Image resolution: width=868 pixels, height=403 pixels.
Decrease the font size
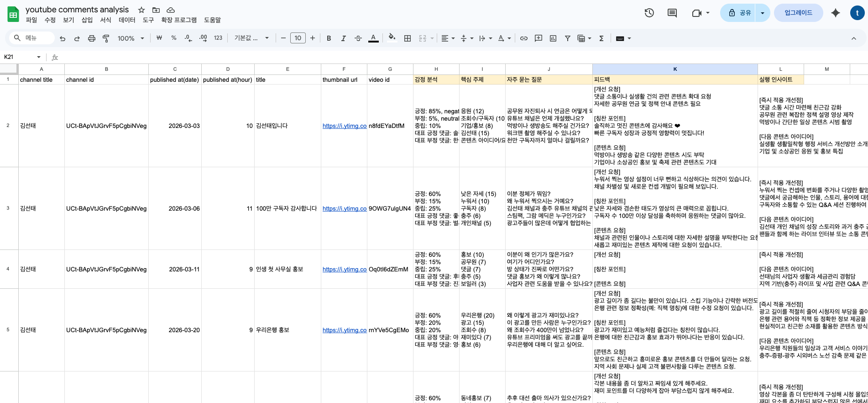click(283, 38)
